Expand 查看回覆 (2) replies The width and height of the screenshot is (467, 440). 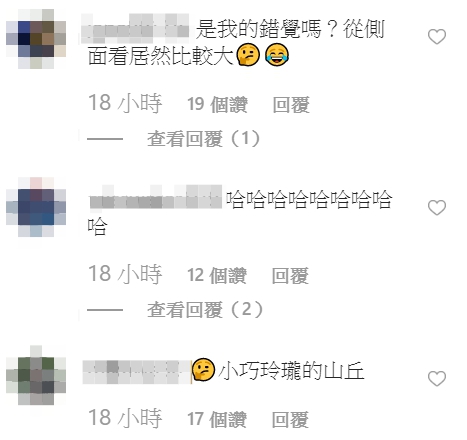(205, 310)
